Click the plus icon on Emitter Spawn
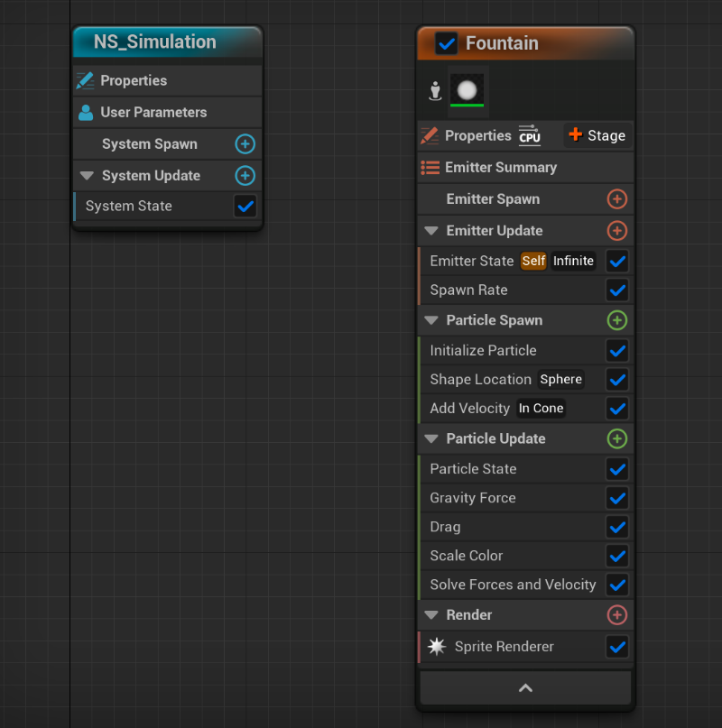Screen dimensions: 722x728 pos(617,199)
